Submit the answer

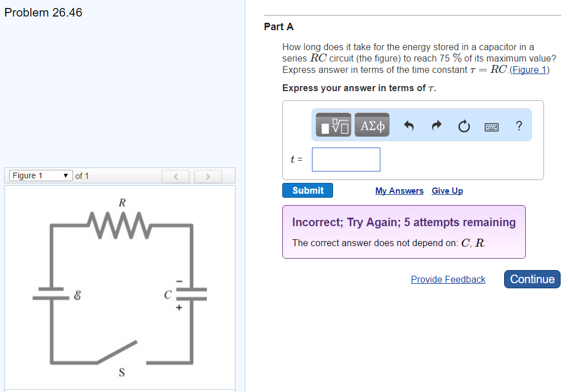[x=307, y=190]
